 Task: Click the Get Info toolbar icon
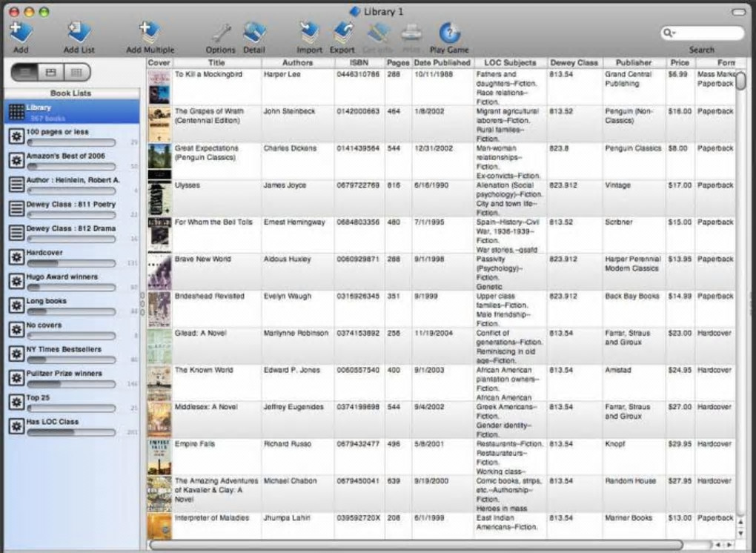(378, 33)
